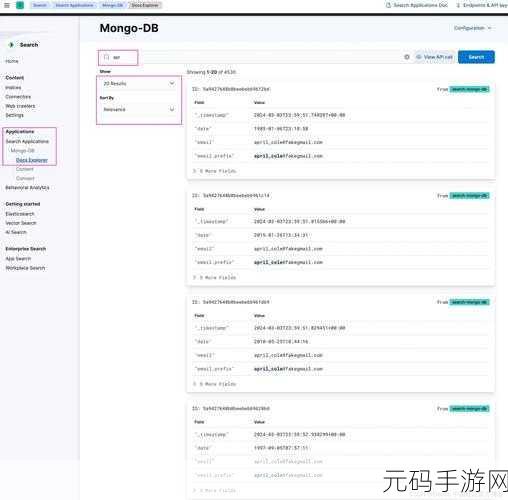Open Search Applications in sidebar
The height and width of the screenshot is (500, 508).
pyautogui.click(x=27, y=141)
